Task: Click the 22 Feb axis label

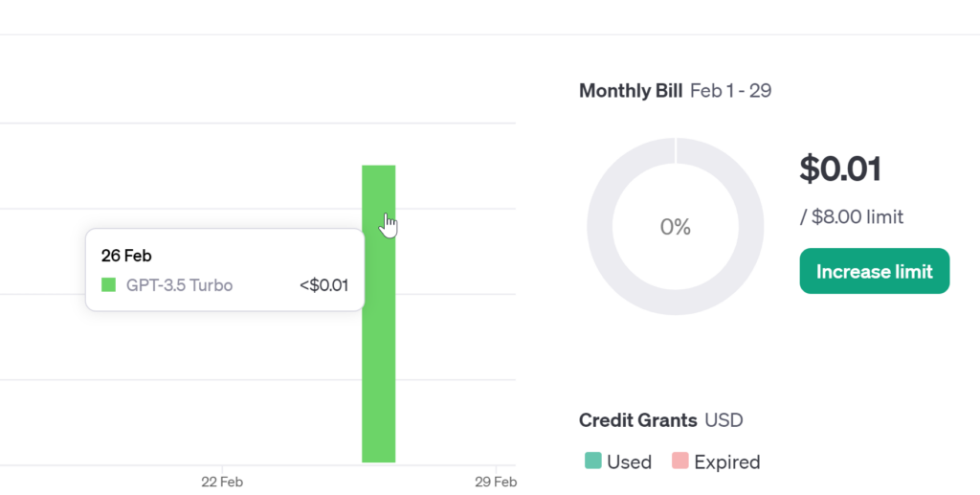Action: point(222,482)
